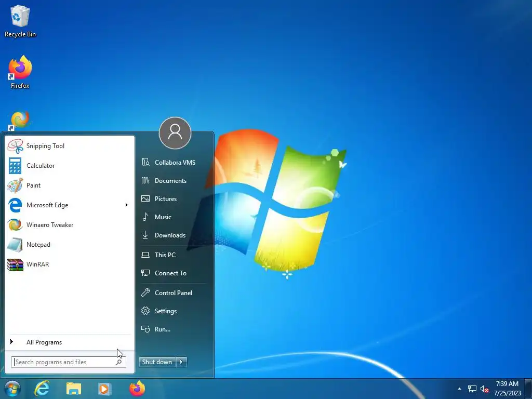The height and width of the screenshot is (399, 532).
Task: Click the Shut down button
Action: click(x=157, y=362)
